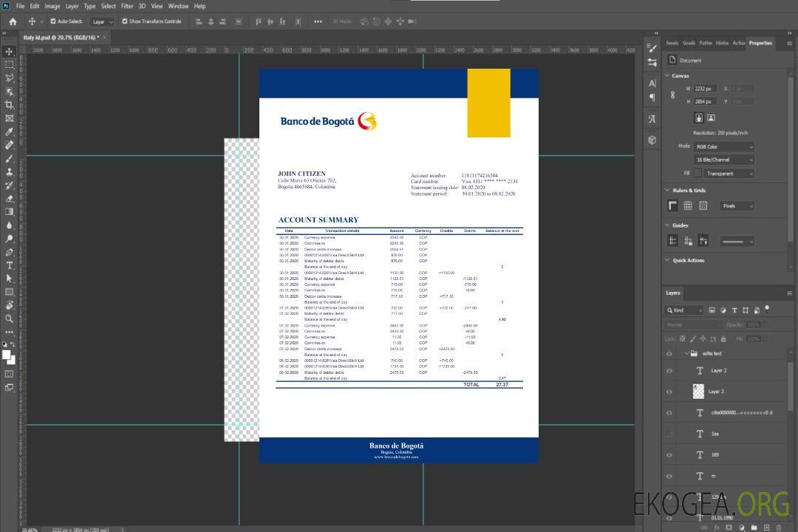Screen dimensions: 798x532
Task: Open the Kind layer filter dropdown
Action: click(684, 310)
